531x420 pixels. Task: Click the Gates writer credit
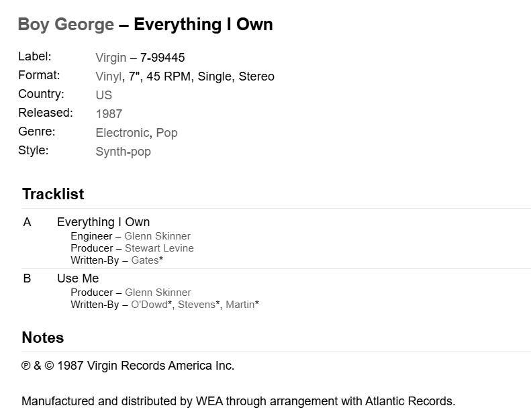[x=145, y=260]
